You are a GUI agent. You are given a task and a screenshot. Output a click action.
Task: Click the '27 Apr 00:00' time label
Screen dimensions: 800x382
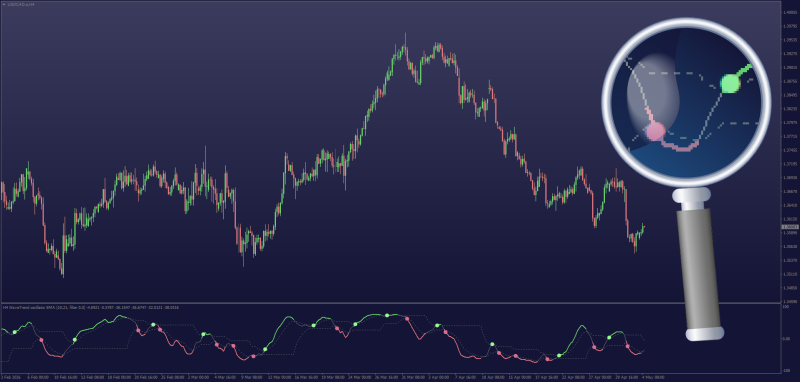[600, 377]
